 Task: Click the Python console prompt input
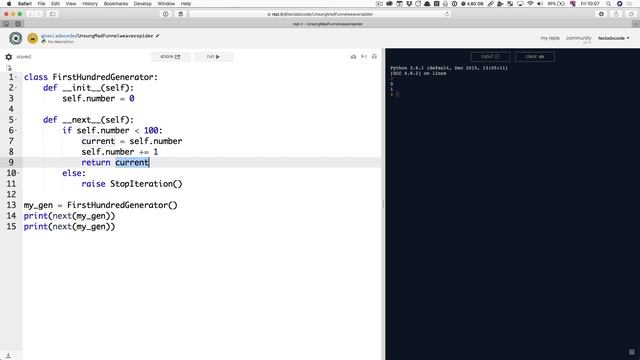397,94
